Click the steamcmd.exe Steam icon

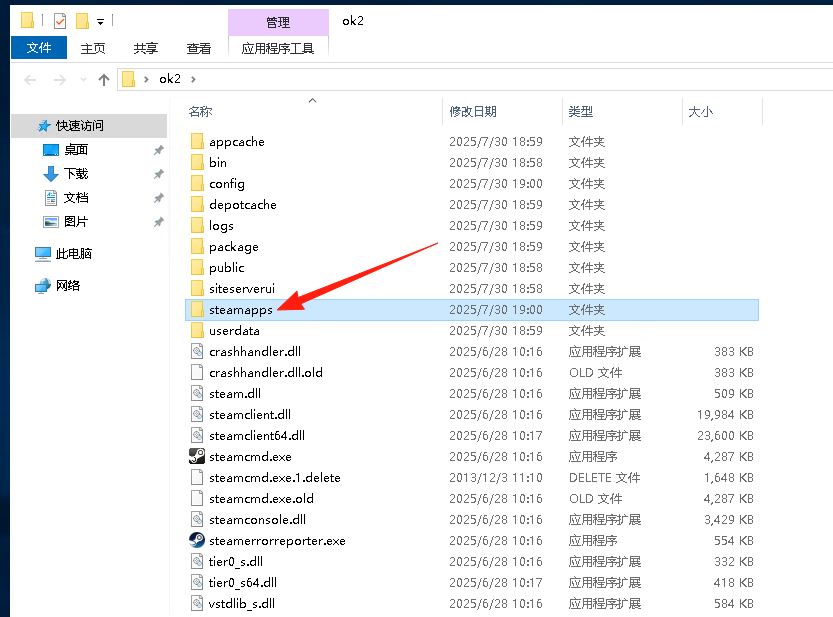(x=197, y=456)
